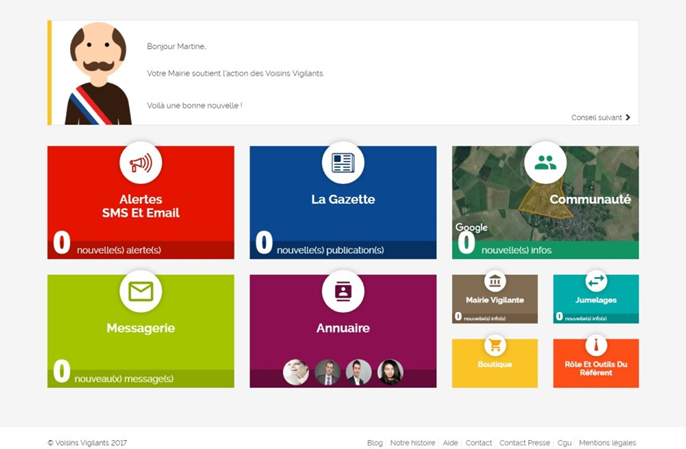Advance with the Conseil suivant chevron
This screenshot has width=686, height=449.
pos(628,117)
